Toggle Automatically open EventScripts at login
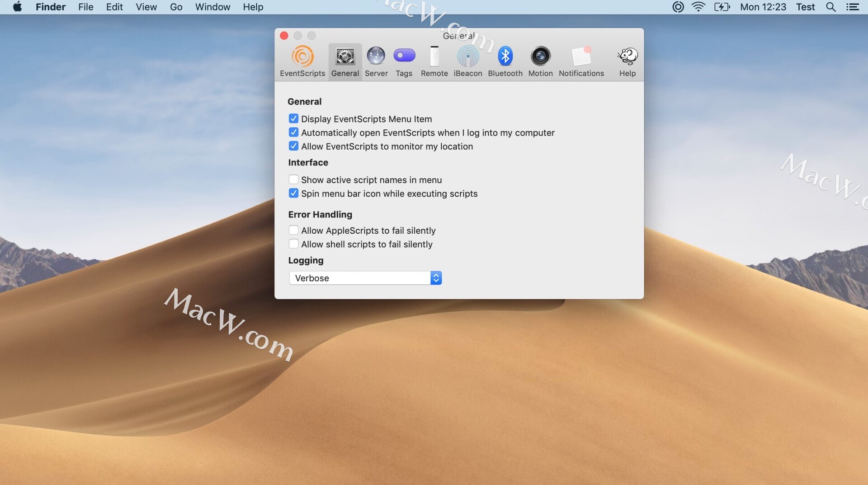868x485 pixels. 293,132
